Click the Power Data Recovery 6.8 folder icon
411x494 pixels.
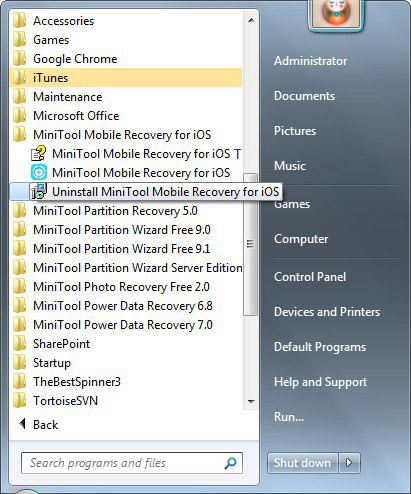[19, 306]
